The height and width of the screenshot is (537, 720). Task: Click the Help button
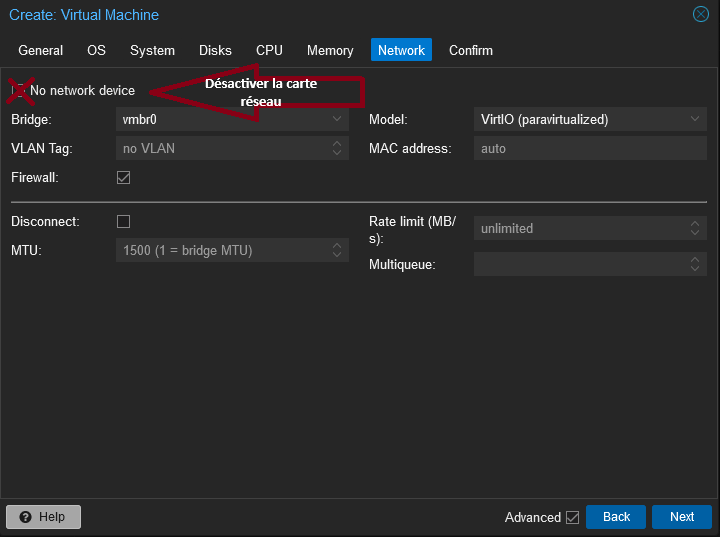[43, 517]
